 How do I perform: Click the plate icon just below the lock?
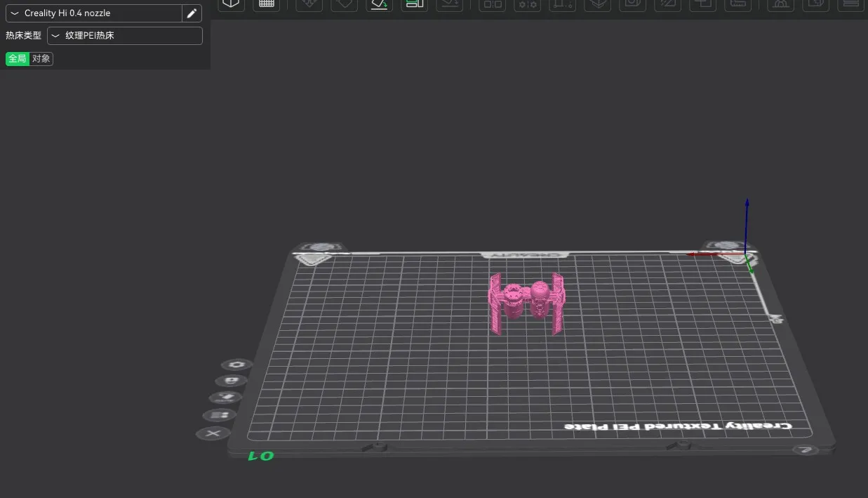(227, 398)
